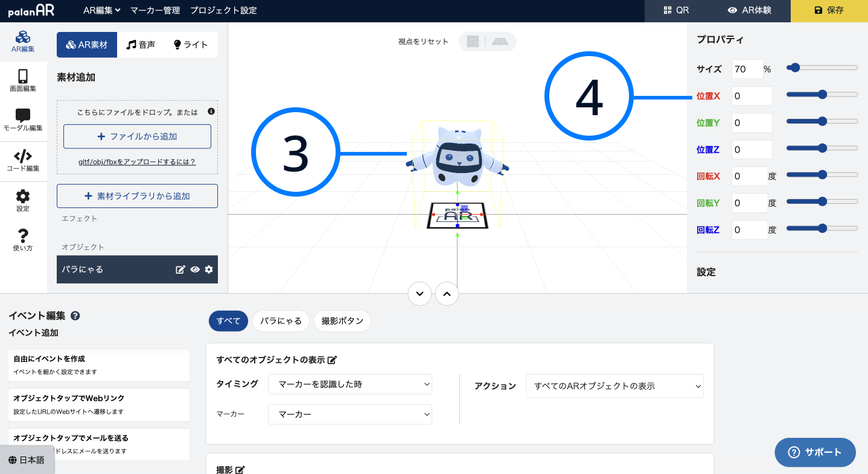Screen dimensions: 868x474
Task: Adjust the 位置X slider
Action: (822, 94)
